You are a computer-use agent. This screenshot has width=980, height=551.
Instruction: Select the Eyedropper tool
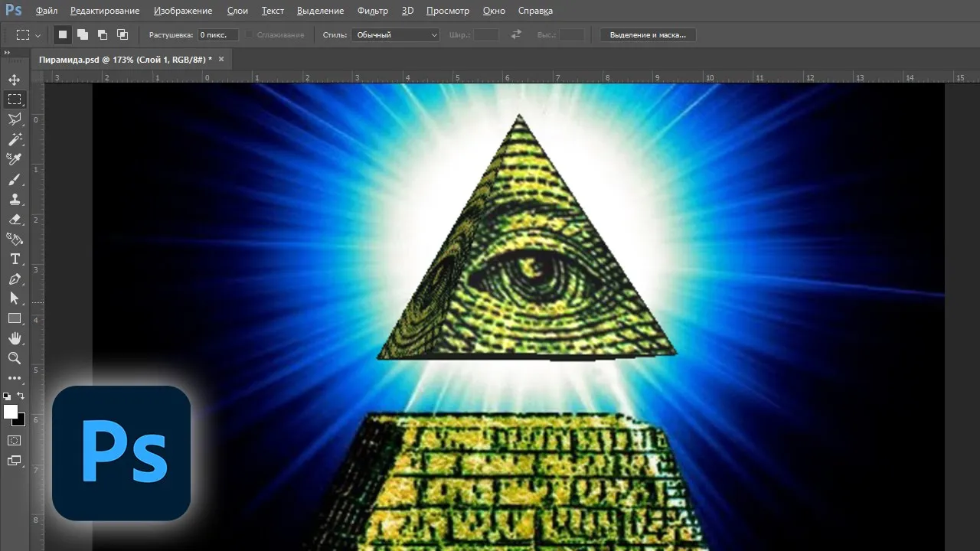tap(15, 159)
